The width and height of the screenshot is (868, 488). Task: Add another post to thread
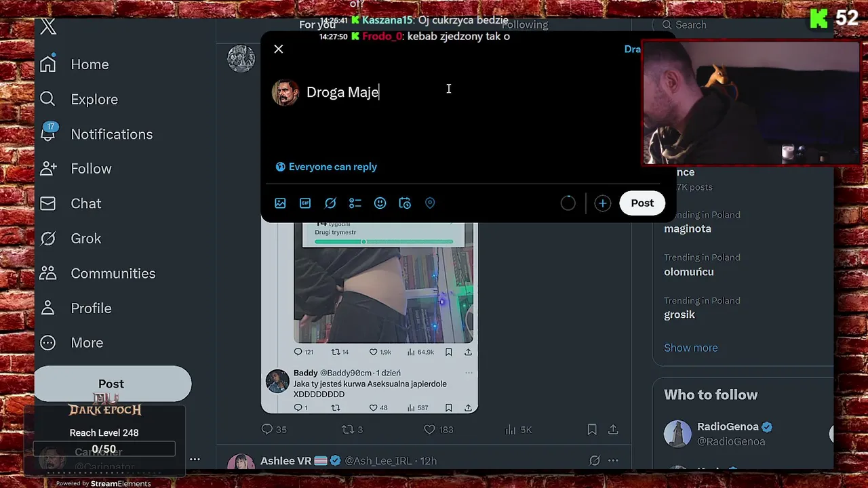point(602,203)
